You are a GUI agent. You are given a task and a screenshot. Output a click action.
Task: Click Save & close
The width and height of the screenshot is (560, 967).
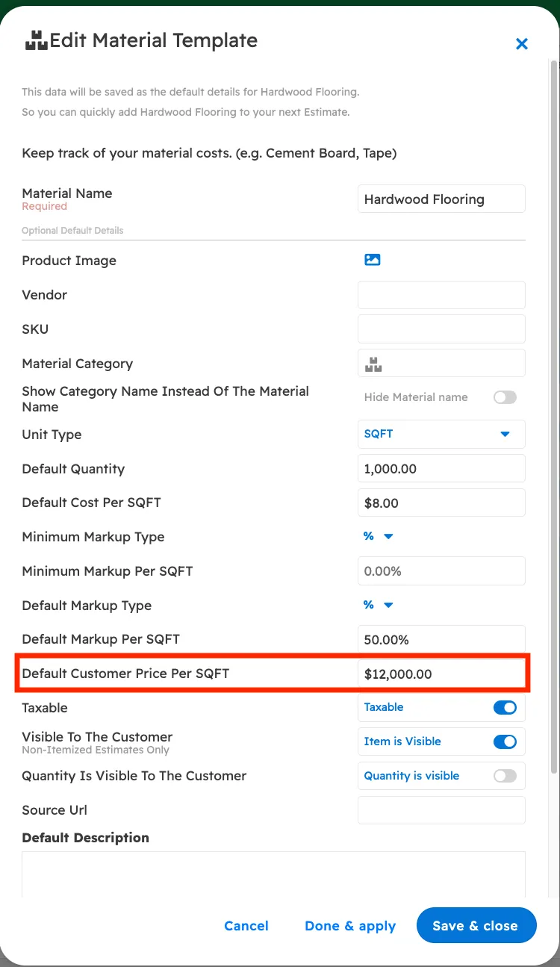(476, 925)
